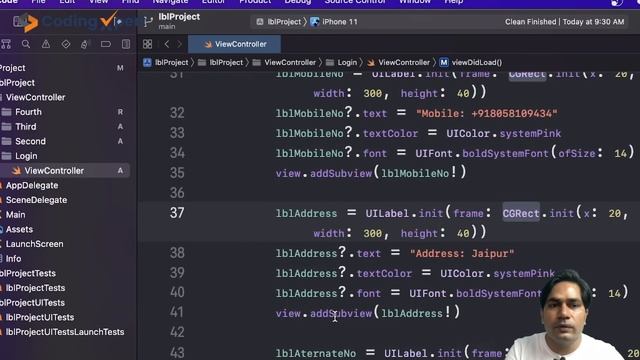The height and width of the screenshot is (360, 640).
Task: Select the Login folder row
Action: pyautogui.click(x=65, y=156)
